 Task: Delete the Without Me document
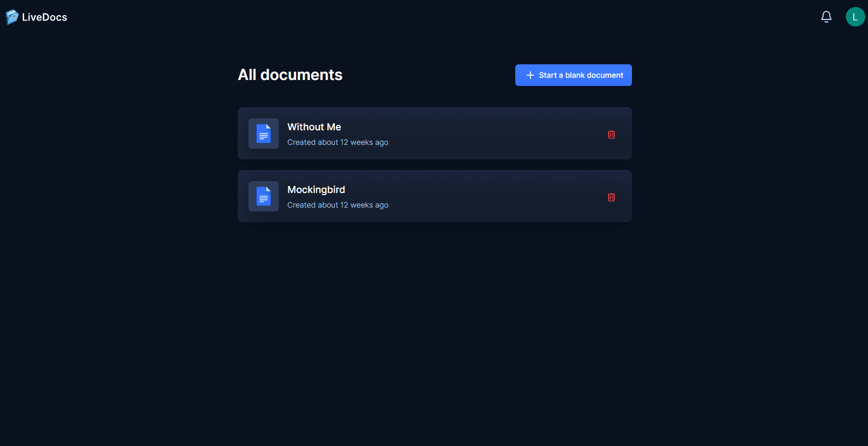(x=611, y=135)
